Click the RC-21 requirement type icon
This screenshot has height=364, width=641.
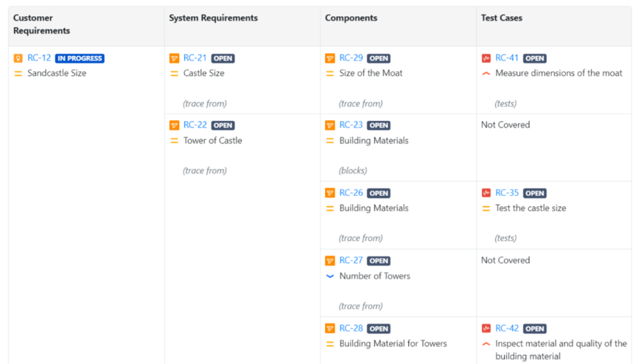click(x=175, y=58)
